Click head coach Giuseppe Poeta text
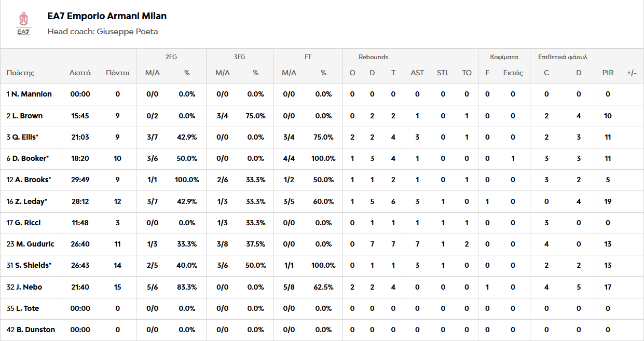The image size is (644, 341). (103, 32)
